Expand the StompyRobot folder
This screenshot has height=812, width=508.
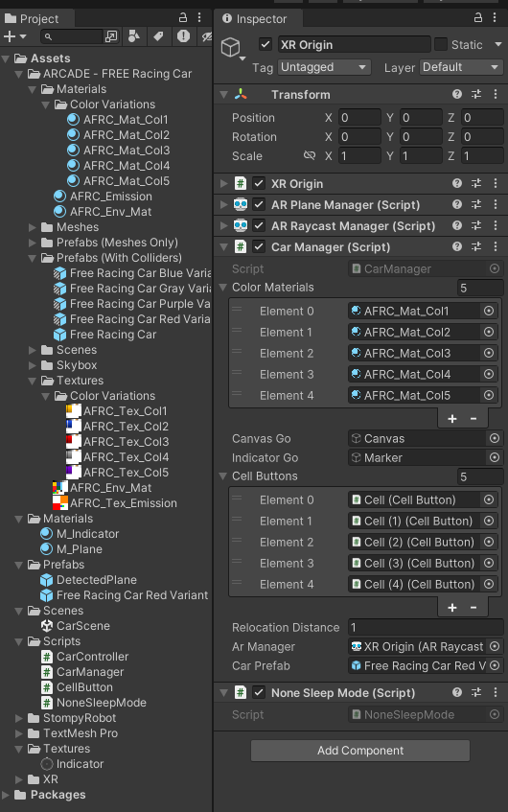coord(19,718)
